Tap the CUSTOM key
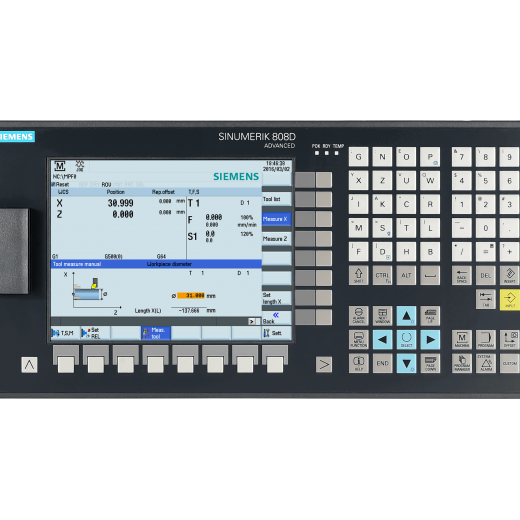520x520 pixels. 510,363
